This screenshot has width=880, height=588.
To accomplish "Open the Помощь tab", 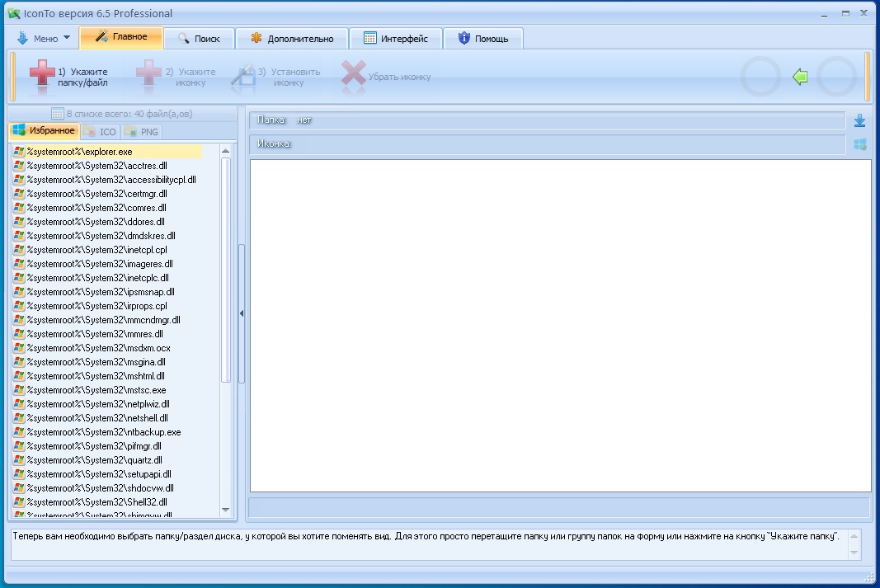I will [483, 39].
